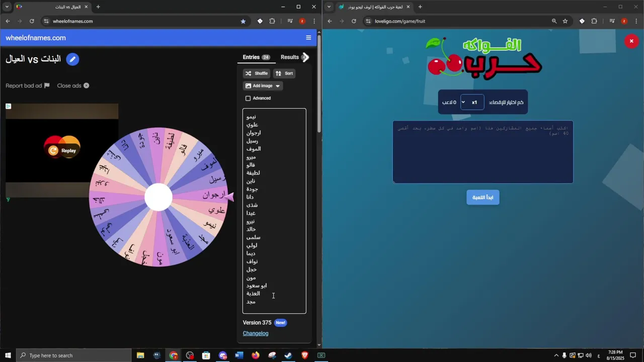Open left browser three-dot menu

tap(314, 21)
